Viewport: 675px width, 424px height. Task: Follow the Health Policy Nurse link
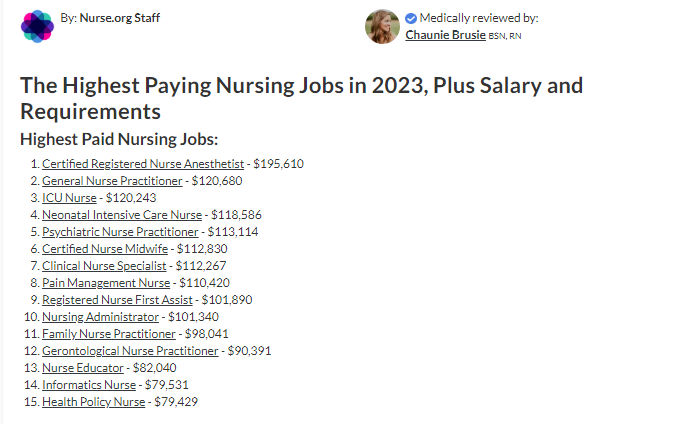click(x=94, y=402)
